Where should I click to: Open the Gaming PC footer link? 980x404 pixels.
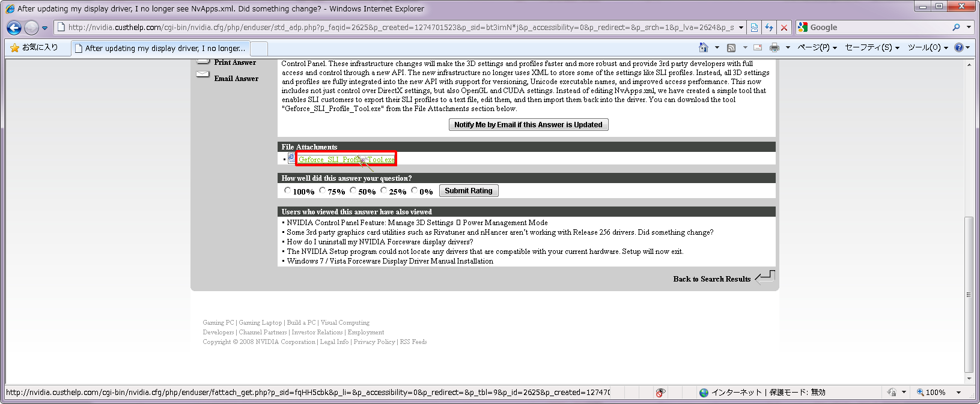tap(218, 323)
